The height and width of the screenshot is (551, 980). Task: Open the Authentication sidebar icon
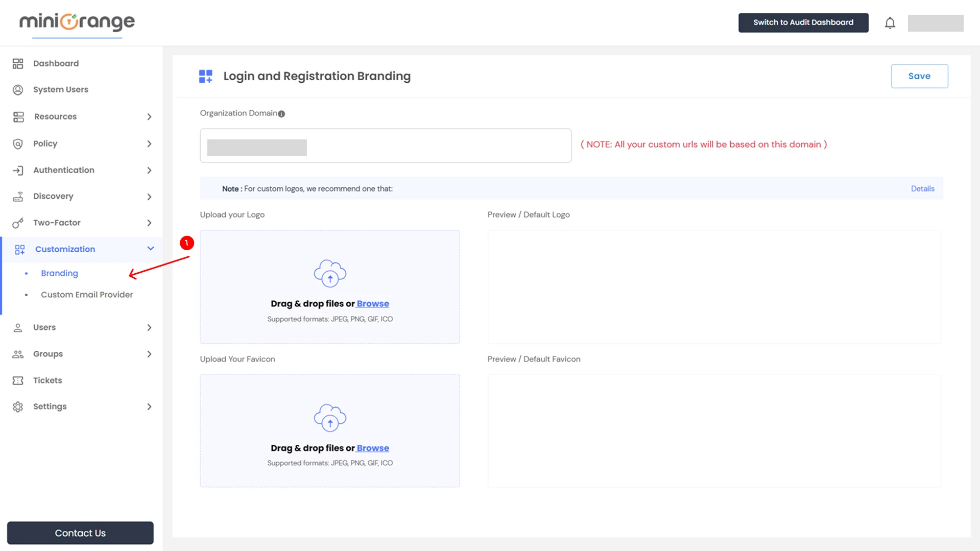pos(18,170)
